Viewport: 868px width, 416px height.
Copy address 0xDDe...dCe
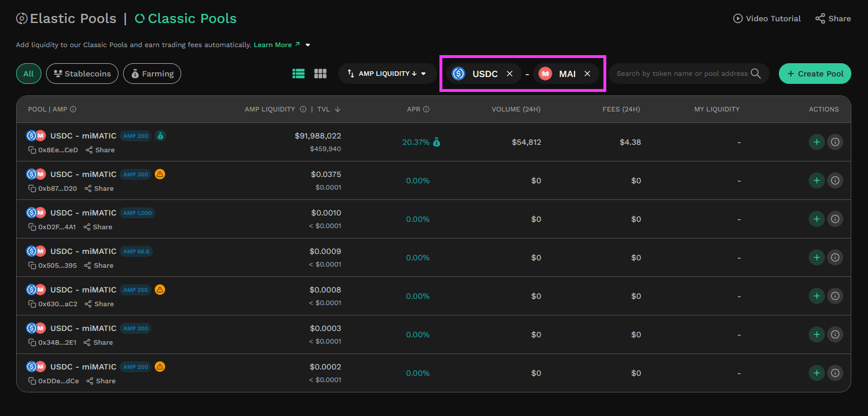point(32,381)
